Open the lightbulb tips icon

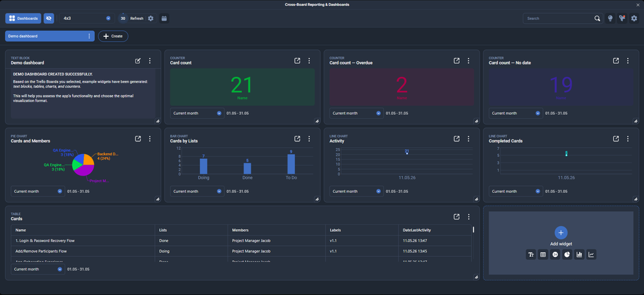point(610,18)
